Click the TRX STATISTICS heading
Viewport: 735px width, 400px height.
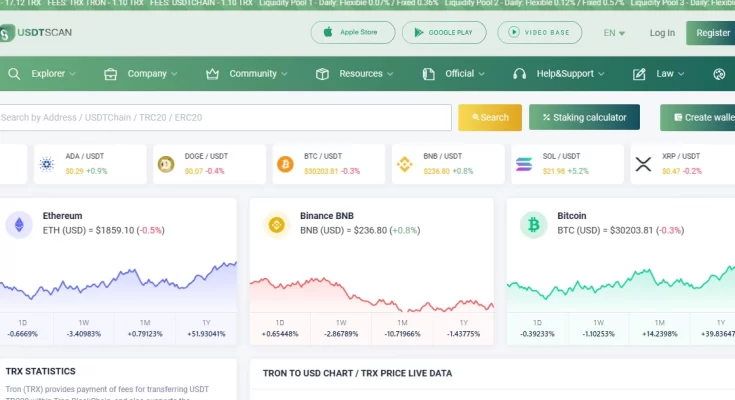coord(40,371)
